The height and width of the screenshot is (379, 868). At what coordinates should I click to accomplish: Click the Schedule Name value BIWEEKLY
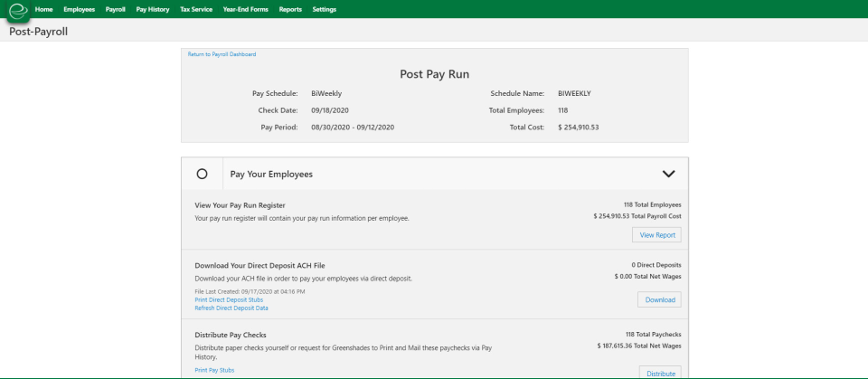point(575,94)
